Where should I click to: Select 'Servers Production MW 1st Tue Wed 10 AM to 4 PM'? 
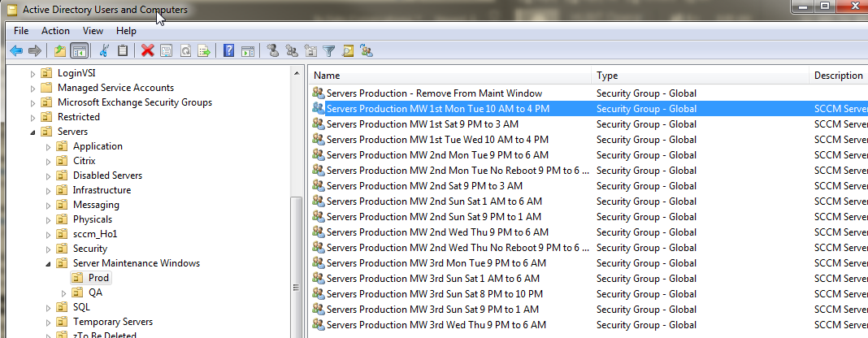coord(437,140)
